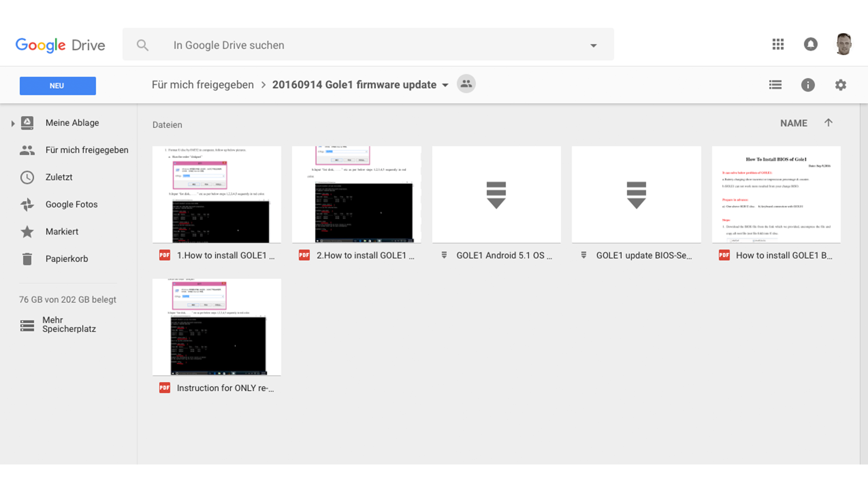The width and height of the screenshot is (868, 488).
Task: Click the Google Drive logo
Action: (60, 45)
